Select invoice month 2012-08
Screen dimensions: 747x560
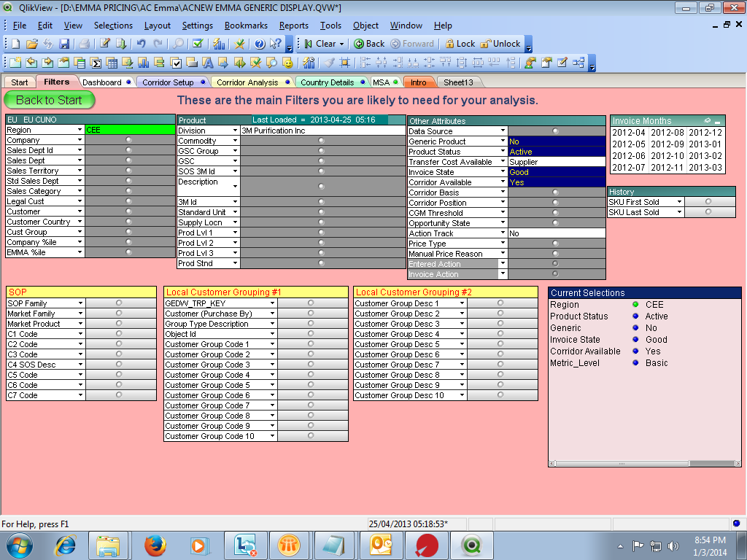[x=667, y=133]
